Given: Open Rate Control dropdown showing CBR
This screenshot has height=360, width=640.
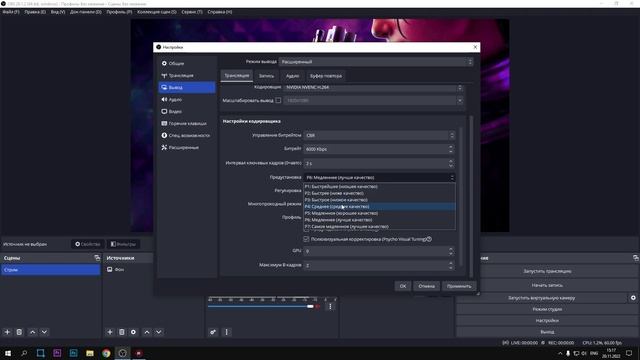Looking at the screenshot, I should pyautogui.click(x=379, y=135).
